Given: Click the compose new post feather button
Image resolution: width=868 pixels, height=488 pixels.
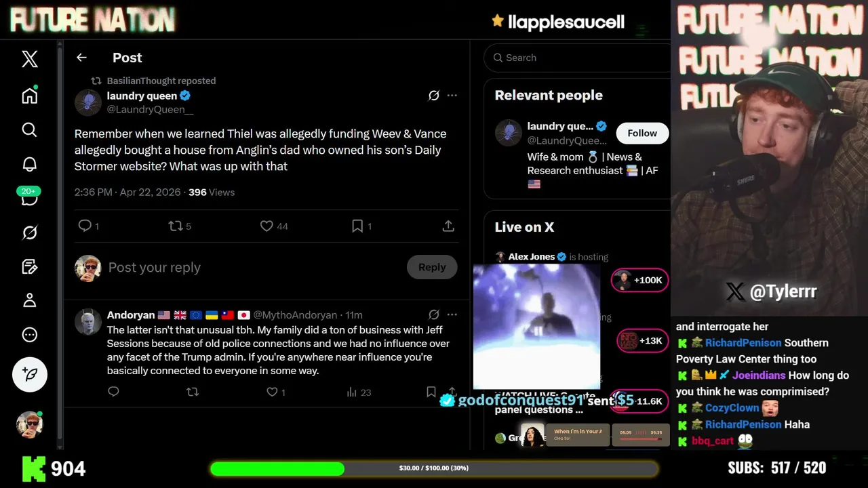Looking at the screenshot, I should tap(29, 374).
